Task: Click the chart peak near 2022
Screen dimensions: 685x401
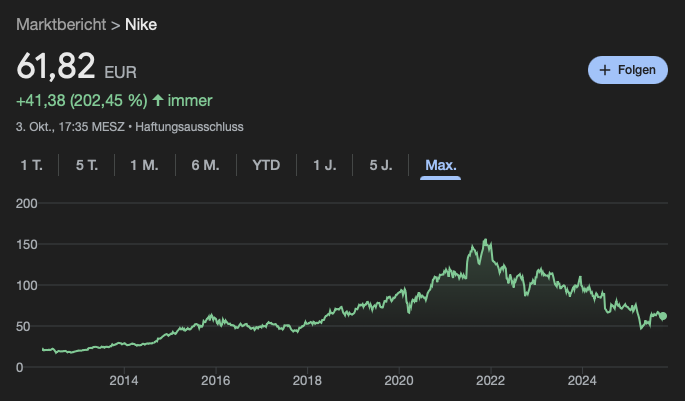Action: coord(486,240)
